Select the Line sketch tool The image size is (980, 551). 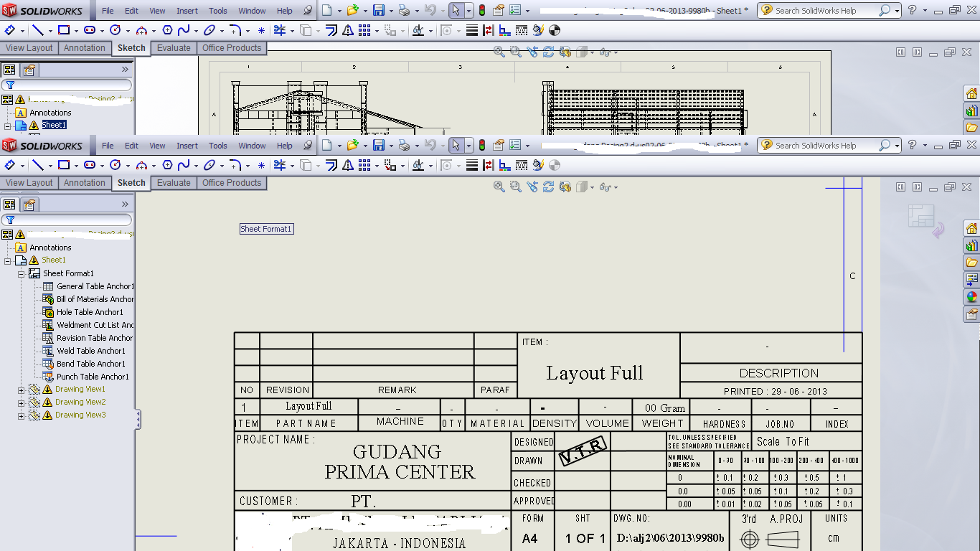point(38,165)
